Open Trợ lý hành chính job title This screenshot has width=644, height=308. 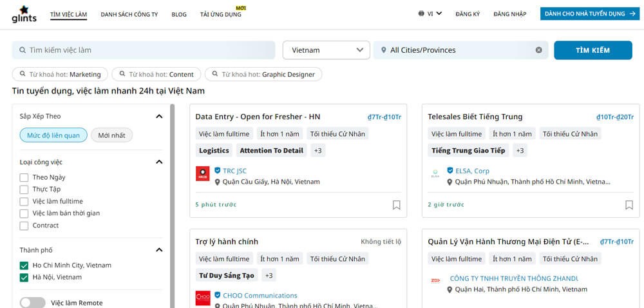click(x=227, y=242)
